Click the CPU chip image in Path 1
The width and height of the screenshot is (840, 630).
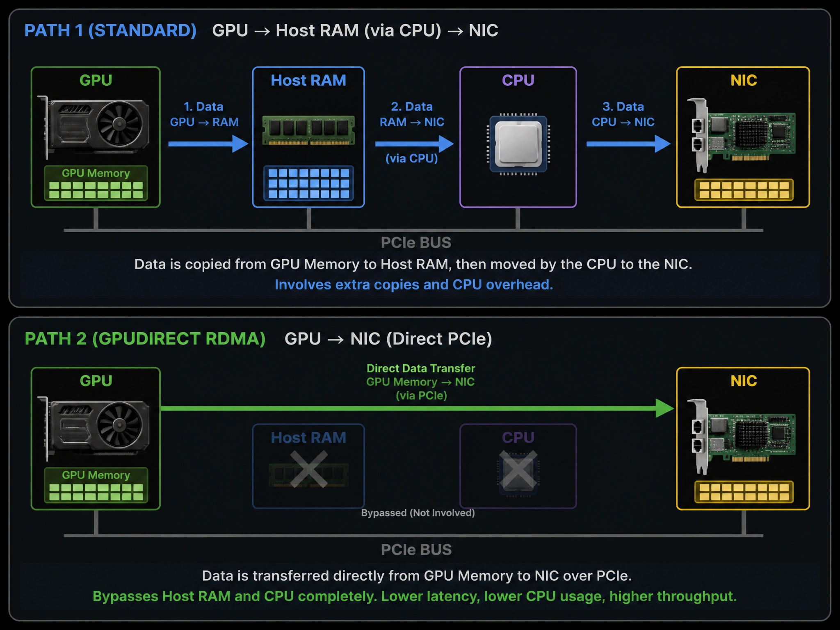pyautogui.click(x=518, y=144)
